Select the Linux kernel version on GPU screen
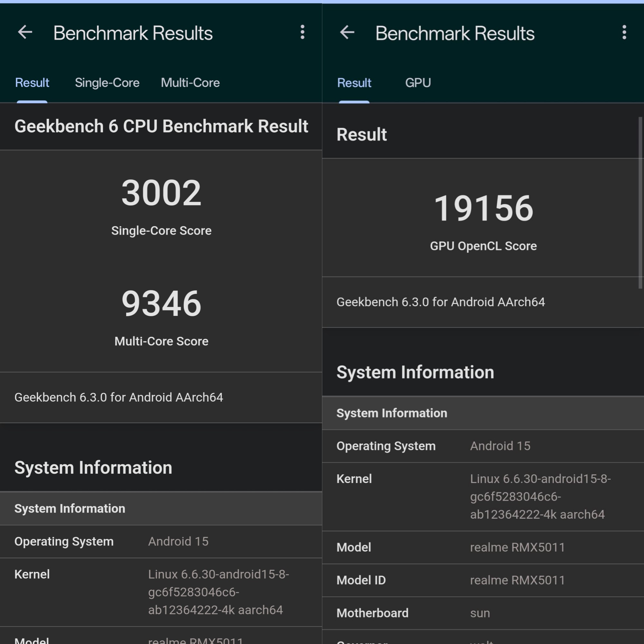 pos(541,497)
